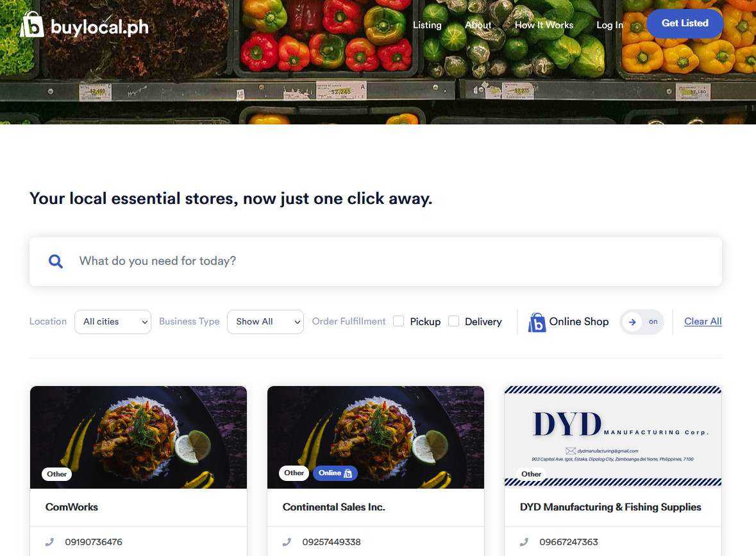The image size is (756, 556).
Task: Go to How It Works
Action: (x=544, y=25)
